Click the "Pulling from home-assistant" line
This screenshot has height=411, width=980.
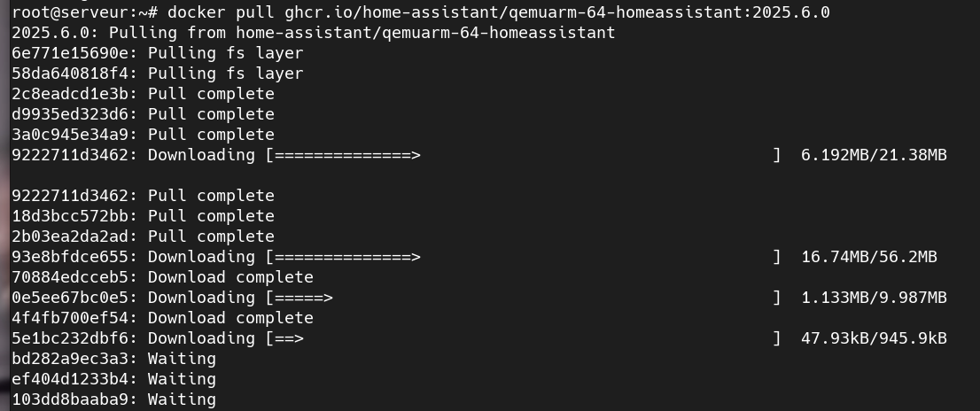point(313,33)
